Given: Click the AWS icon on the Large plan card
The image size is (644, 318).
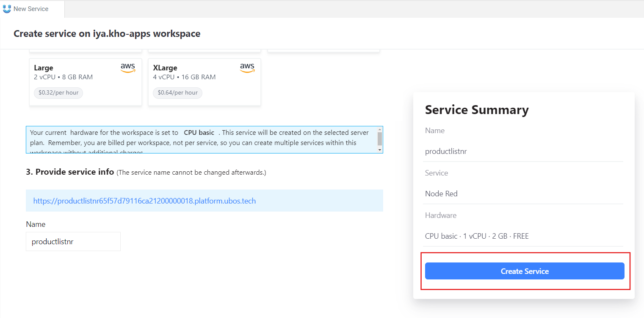Looking at the screenshot, I should 128,68.
